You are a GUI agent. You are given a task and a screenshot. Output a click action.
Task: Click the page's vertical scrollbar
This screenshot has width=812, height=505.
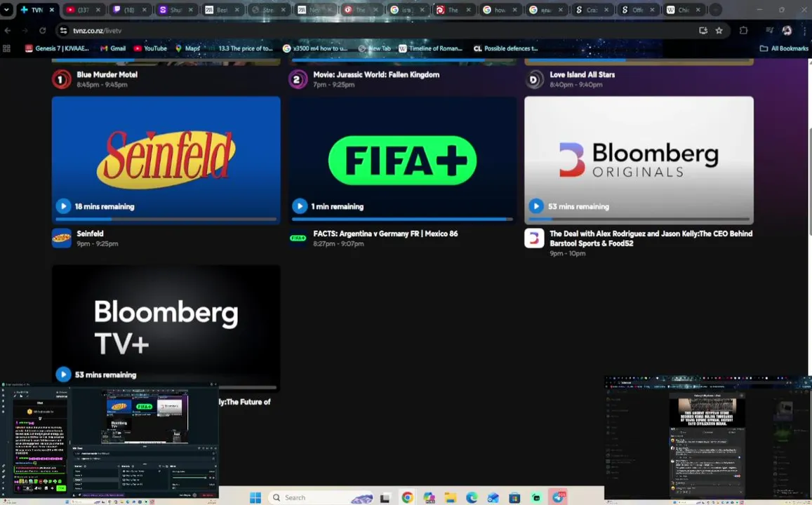[809, 181]
